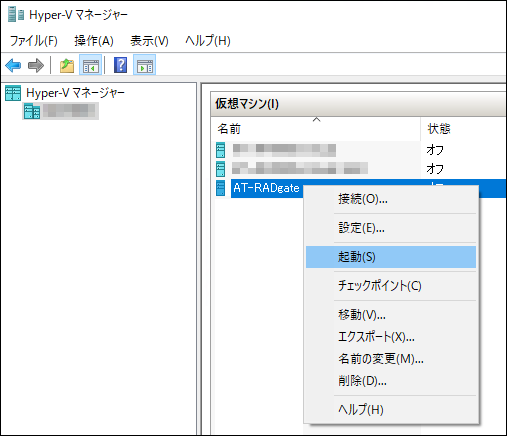Open the ファイル(F) menu

[x=34, y=41]
